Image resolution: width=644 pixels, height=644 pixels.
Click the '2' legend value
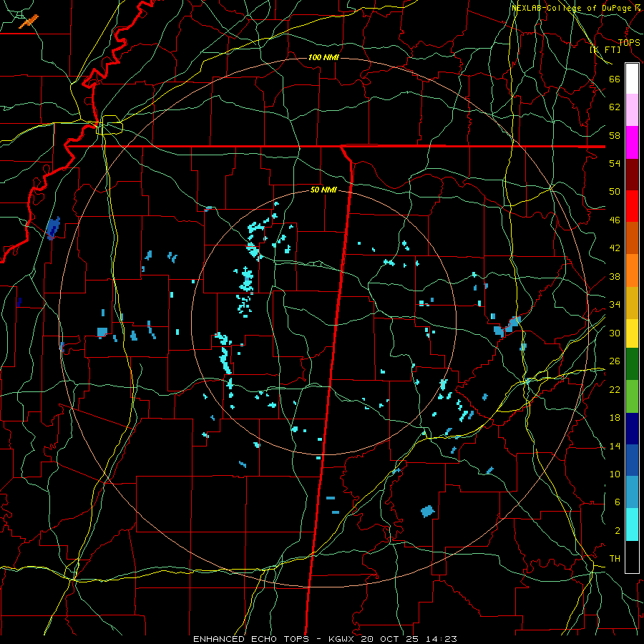click(x=617, y=531)
